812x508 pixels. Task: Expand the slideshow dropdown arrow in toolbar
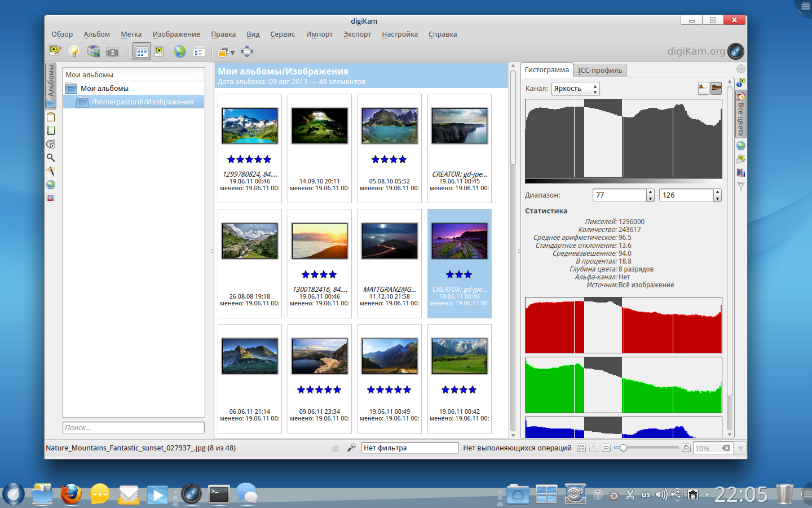[x=232, y=52]
